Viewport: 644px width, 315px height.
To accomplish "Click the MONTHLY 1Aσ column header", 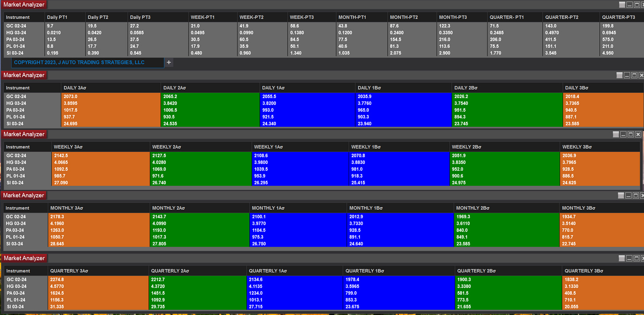I will 298,208.
